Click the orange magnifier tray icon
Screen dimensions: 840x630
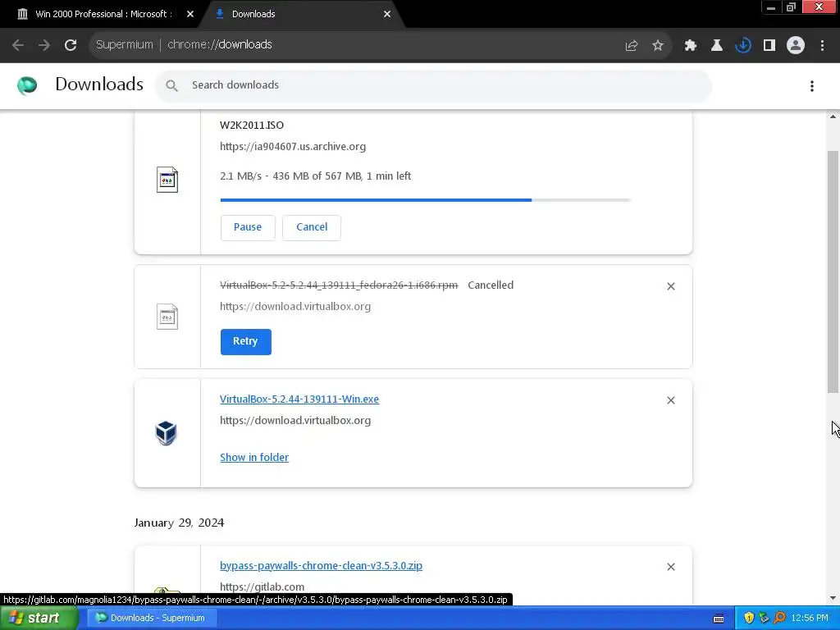pyautogui.click(x=779, y=619)
